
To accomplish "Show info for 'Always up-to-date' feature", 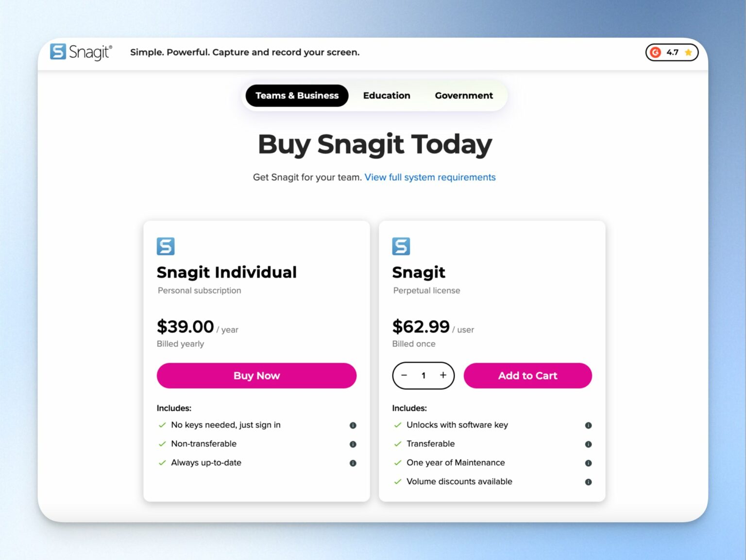I will coord(353,463).
